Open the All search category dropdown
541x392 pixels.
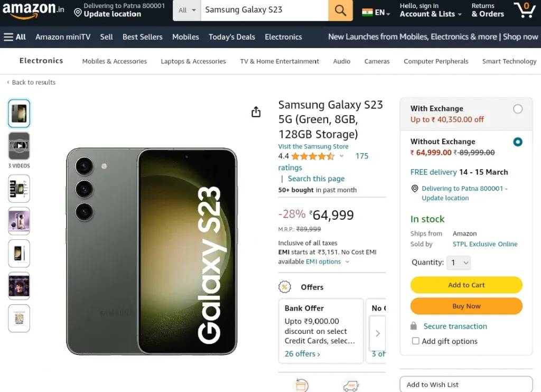point(187,11)
